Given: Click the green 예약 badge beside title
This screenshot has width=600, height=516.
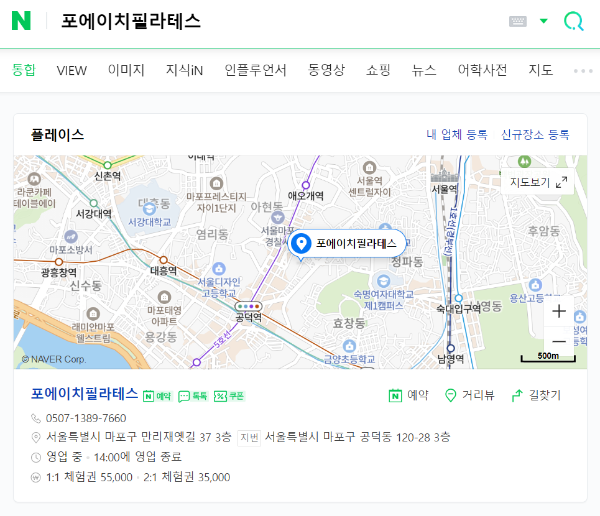Looking at the screenshot, I should click(157, 396).
